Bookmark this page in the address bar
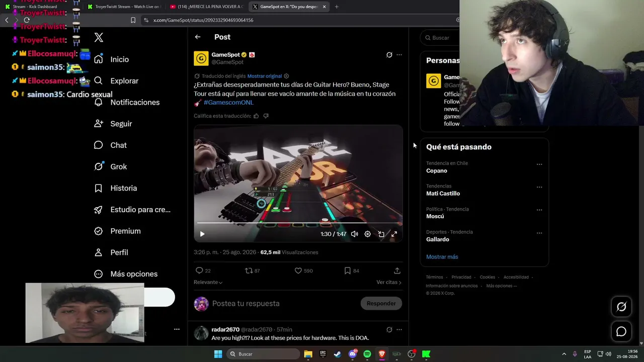This screenshot has height=362, width=644. [133, 20]
